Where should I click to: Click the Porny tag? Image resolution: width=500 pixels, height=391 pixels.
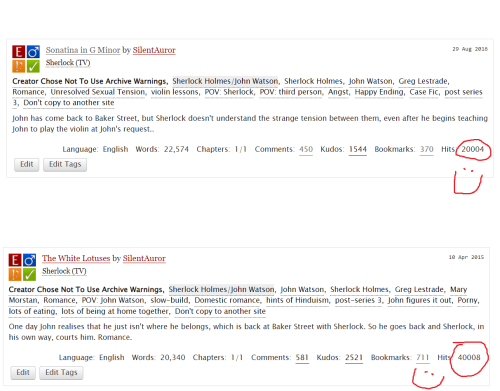pos(467,300)
